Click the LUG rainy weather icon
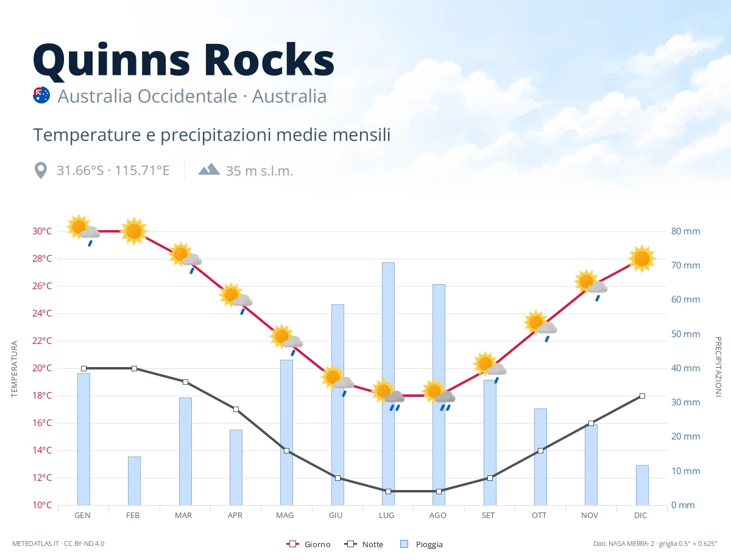Viewport: 731px width, 560px height. tap(387, 394)
